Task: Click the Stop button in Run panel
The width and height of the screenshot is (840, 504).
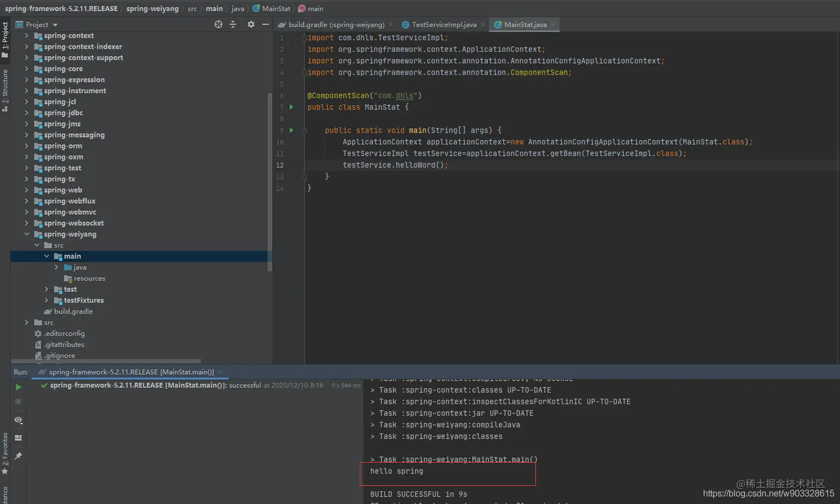Action: 18,401
